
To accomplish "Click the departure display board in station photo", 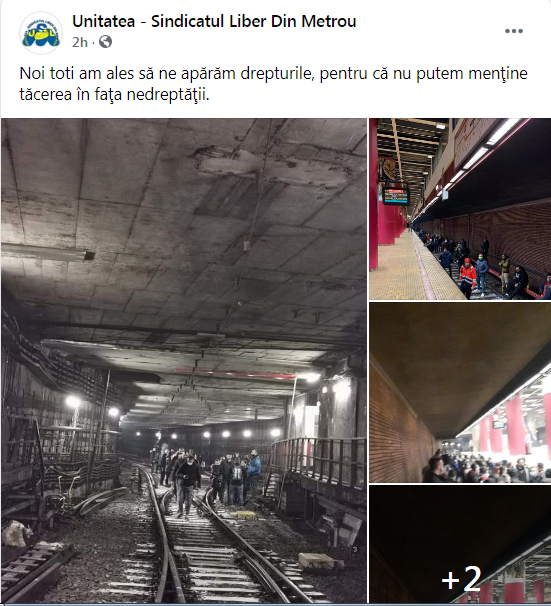I will pyautogui.click(x=396, y=196).
